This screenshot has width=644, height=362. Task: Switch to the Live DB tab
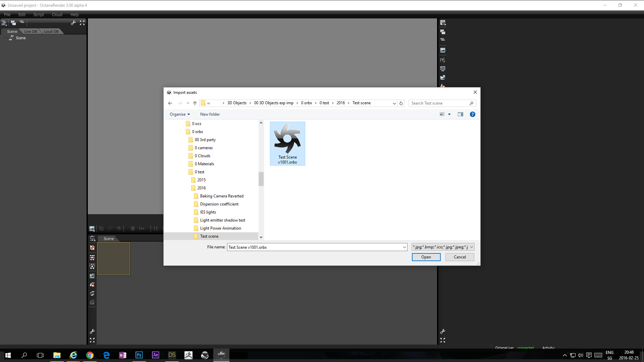tap(31, 32)
